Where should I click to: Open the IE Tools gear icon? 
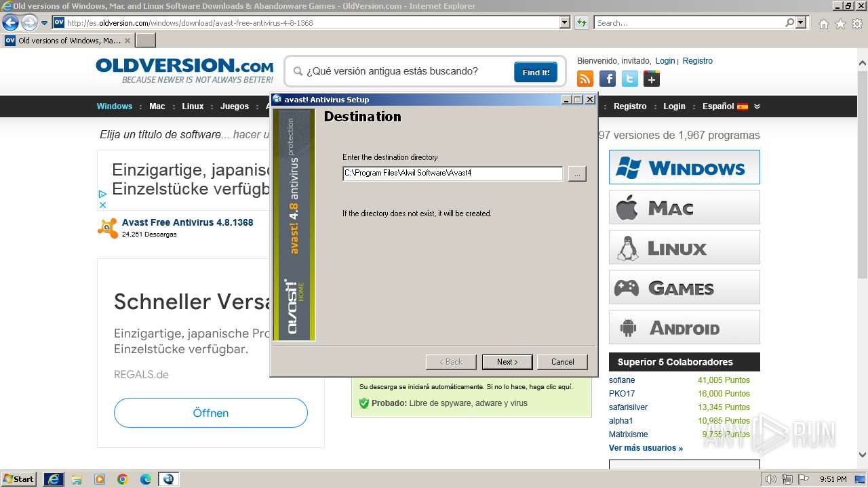point(857,24)
